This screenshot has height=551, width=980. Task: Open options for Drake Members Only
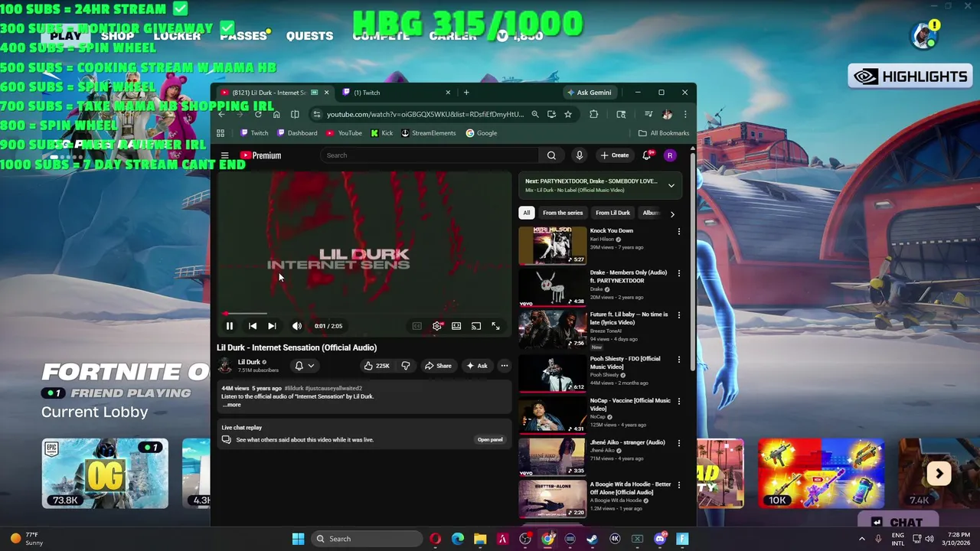pos(678,273)
